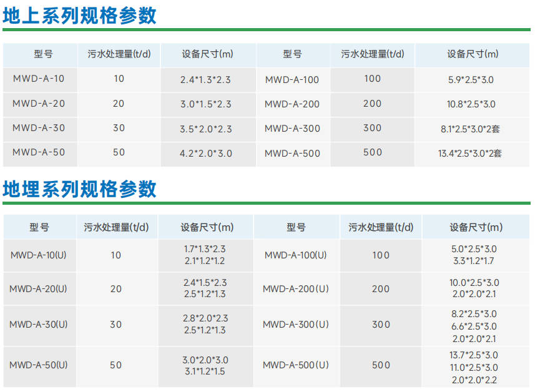Select the MWD-A-20 model cell
Screen dimensions: 535x392
coord(39,104)
